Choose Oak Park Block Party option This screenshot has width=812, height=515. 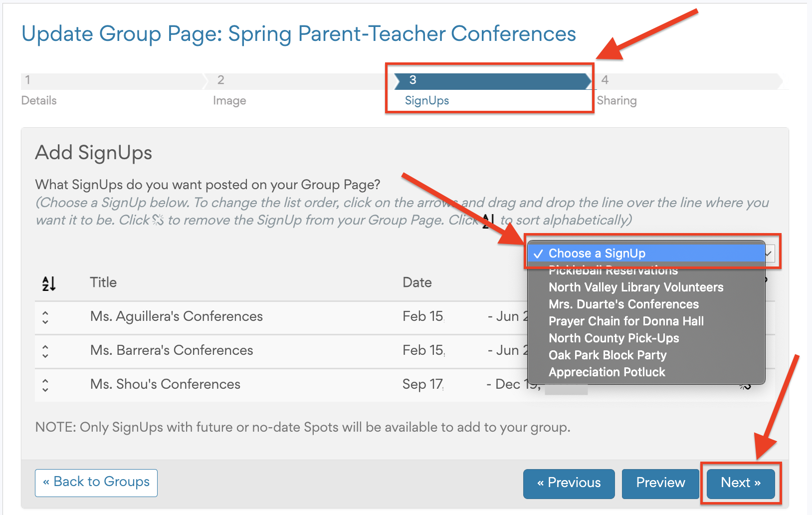click(x=607, y=355)
